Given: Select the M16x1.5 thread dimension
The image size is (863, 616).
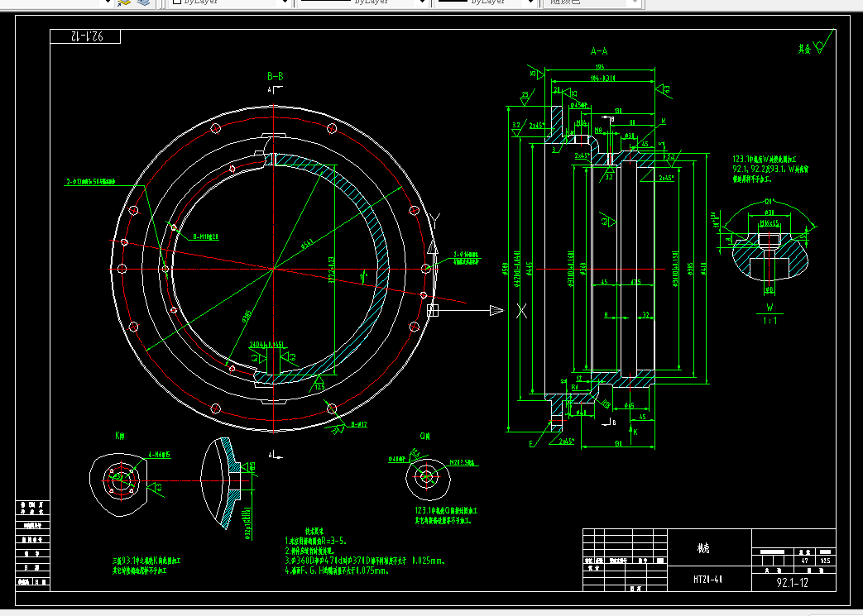Looking at the screenshot, I should point(769,223).
